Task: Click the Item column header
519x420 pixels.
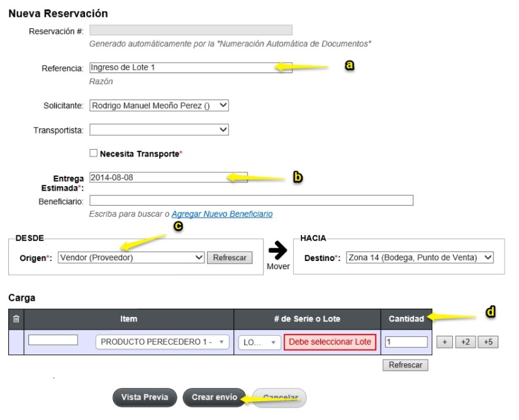Action: pyautogui.click(x=129, y=319)
